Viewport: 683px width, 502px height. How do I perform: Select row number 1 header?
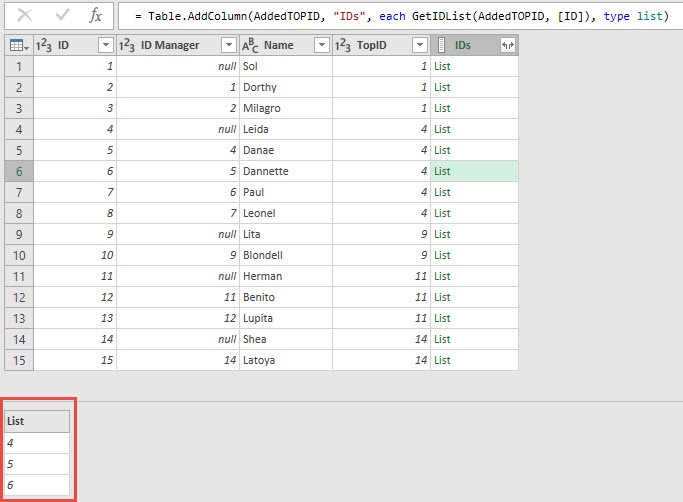[x=19, y=66]
